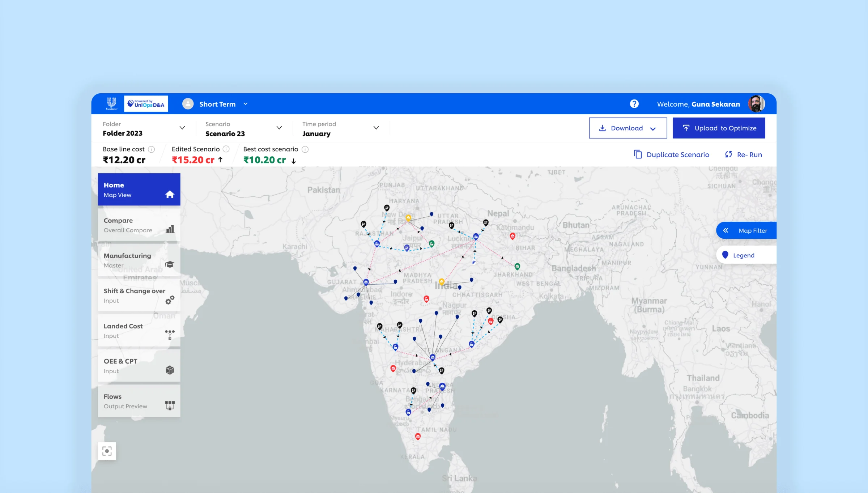Click the recenter map focus button
Image resolution: width=868 pixels, height=493 pixels.
(107, 451)
